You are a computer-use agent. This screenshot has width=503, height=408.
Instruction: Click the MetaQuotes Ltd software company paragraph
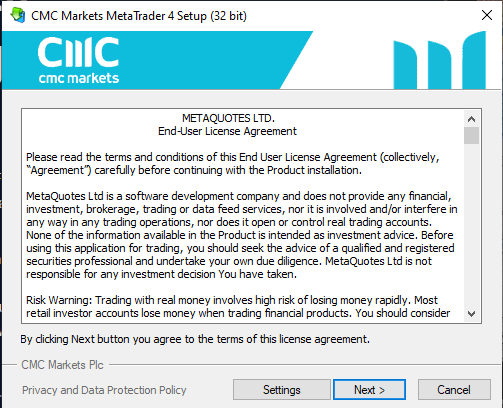[x=242, y=235]
